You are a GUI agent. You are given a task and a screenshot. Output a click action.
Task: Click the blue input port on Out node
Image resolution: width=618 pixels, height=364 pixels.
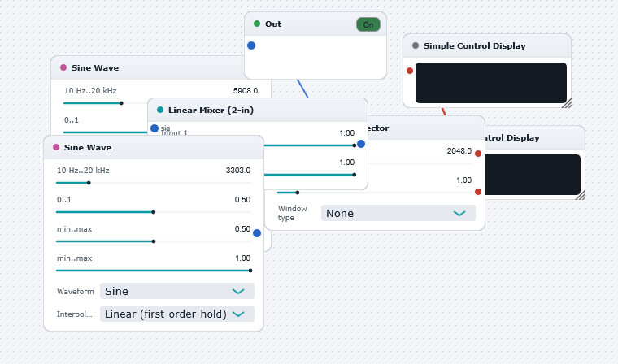click(x=251, y=45)
